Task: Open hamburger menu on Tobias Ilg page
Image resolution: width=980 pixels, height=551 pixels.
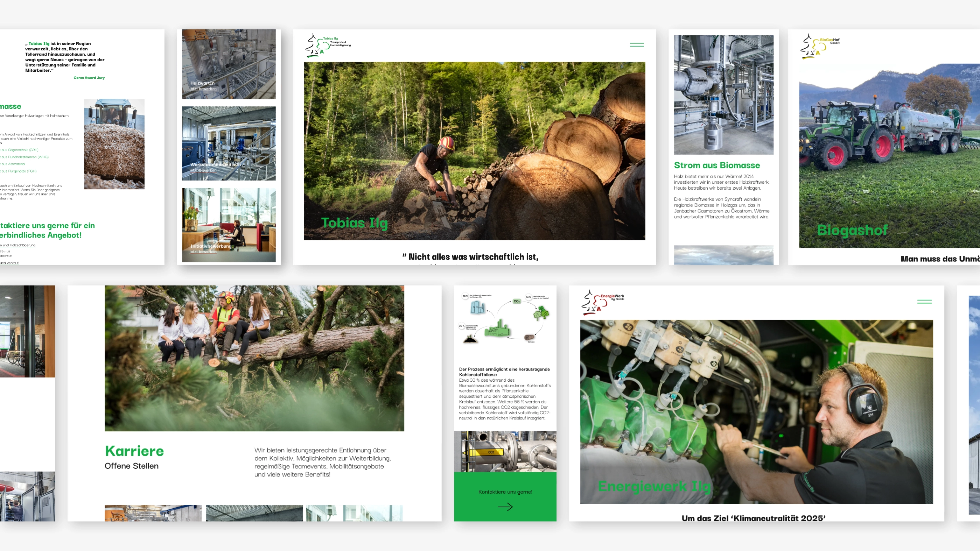Action: (x=636, y=44)
